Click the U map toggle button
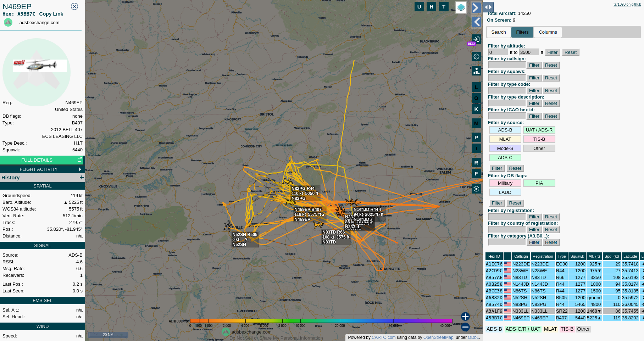Image resolution: width=644 pixels, height=341 pixels. coord(419,7)
